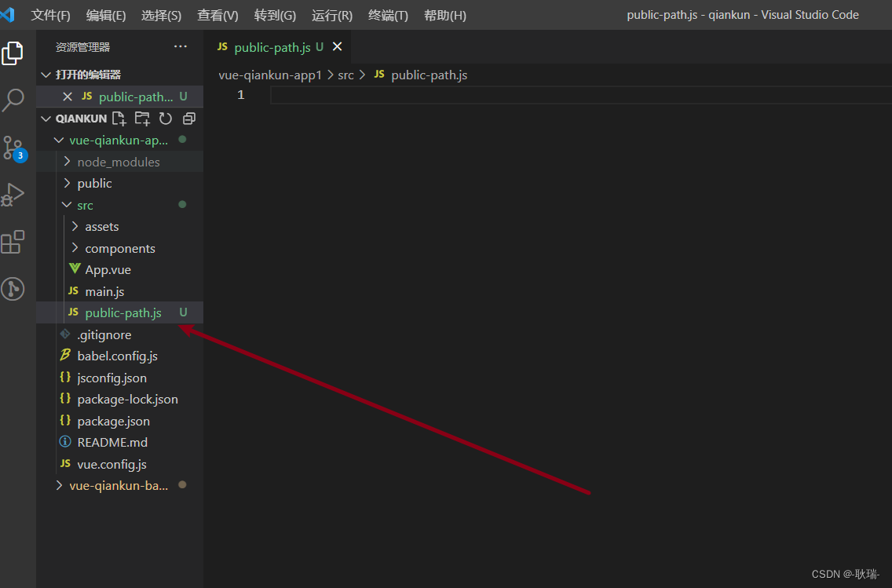The image size is (892, 588).
Task: Open babel.config.js file
Action: coord(119,356)
